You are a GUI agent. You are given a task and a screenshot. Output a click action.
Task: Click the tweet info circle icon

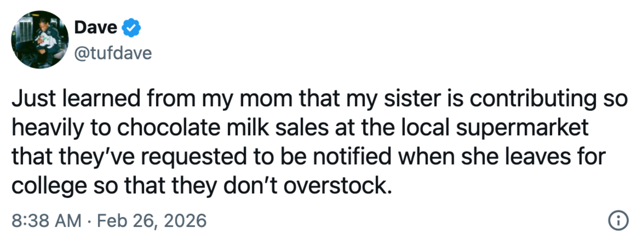point(618,220)
